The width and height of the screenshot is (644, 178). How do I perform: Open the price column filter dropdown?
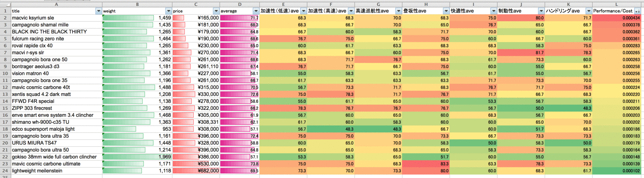216,11
